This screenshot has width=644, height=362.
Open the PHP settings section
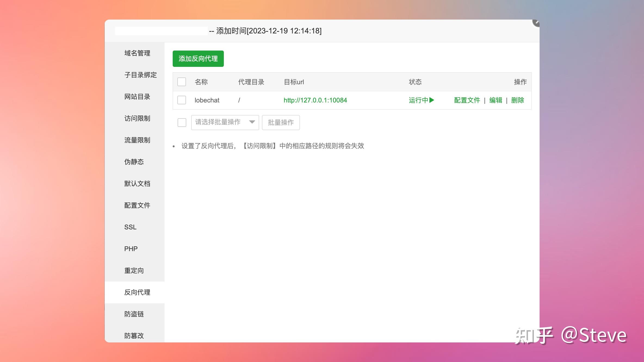pos(131,249)
